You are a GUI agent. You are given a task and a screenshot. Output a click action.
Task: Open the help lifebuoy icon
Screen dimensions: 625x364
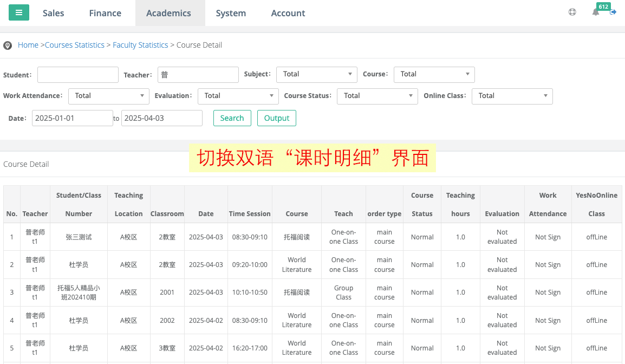(x=572, y=12)
